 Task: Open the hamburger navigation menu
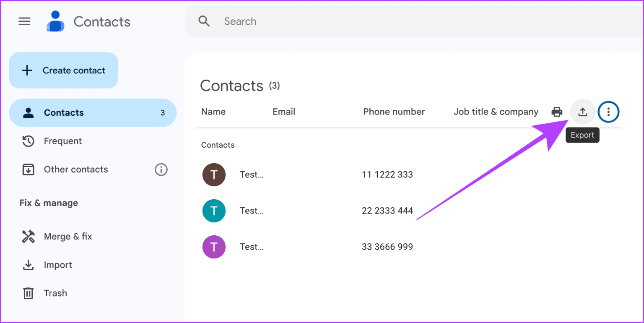(x=24, y=21)
